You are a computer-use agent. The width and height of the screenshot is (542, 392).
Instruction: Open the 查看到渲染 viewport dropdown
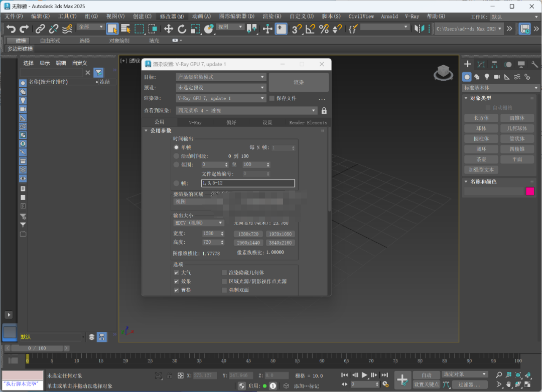[x=246, y=110]
